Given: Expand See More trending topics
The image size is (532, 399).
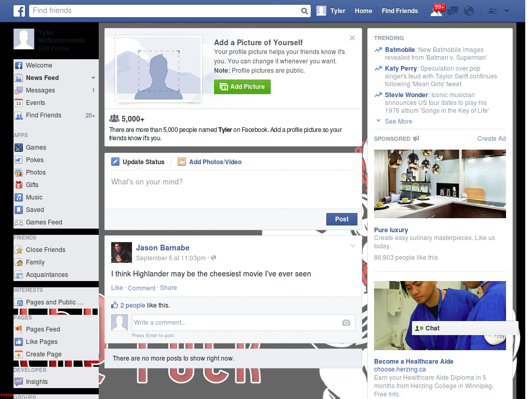Looking at the screenshot, I should click(x=398, y=122).
